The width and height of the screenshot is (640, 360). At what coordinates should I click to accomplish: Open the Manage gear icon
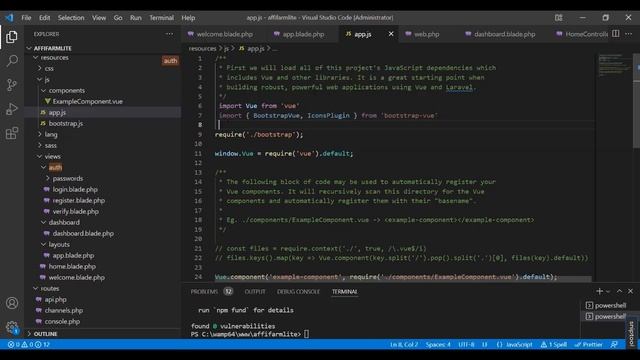[x=12, y=327]
